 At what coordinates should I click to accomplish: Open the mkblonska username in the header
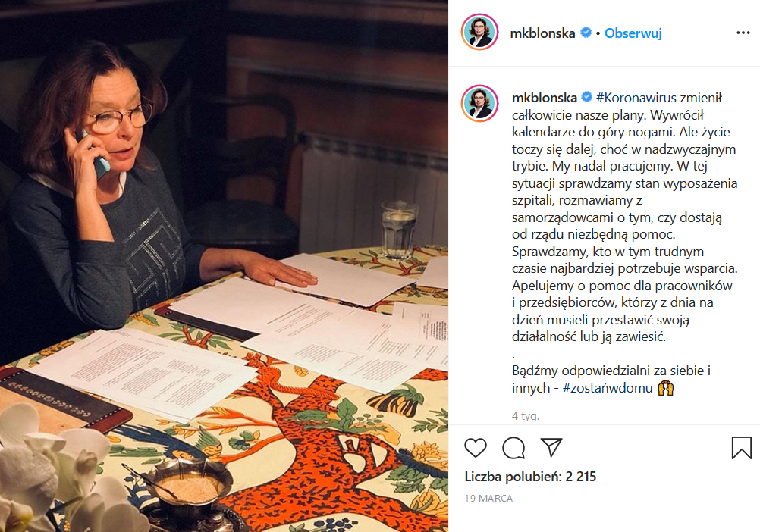pyautogui.click(x=542, y=33)
